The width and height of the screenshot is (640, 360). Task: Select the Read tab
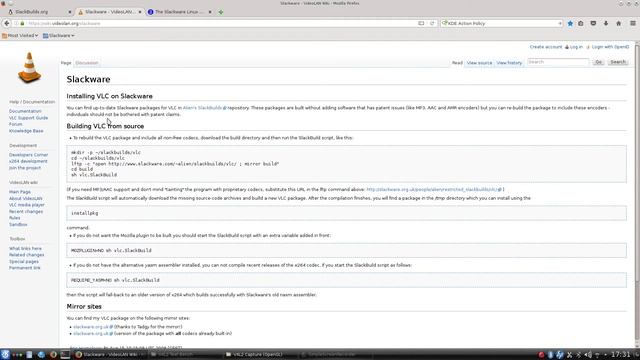(x=457, y=63)
